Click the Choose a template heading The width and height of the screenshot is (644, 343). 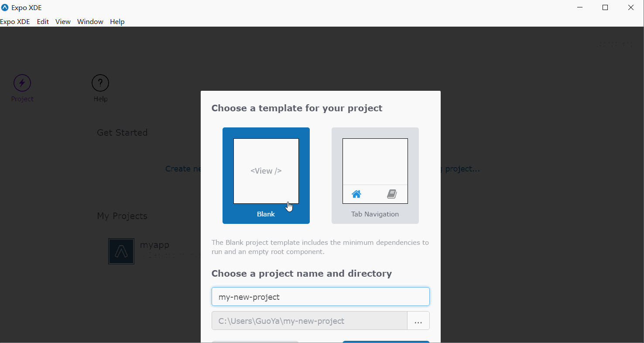click(x=297, y=108)
